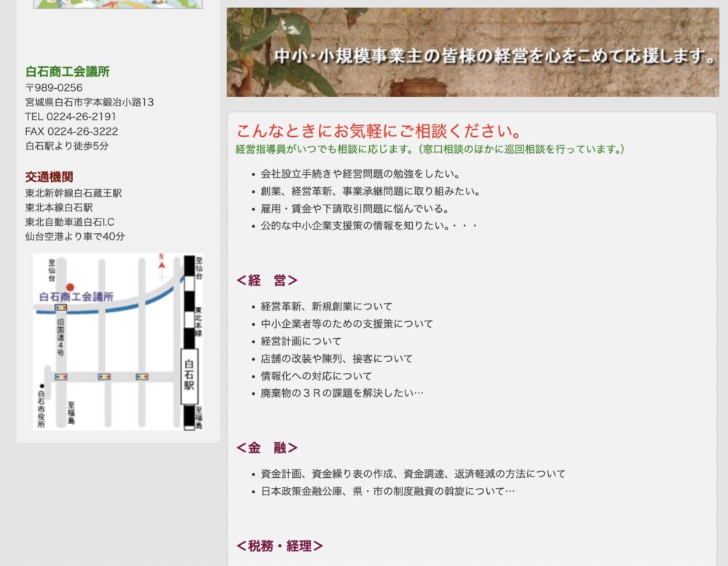Click the TEL 0224-26-2191 number
Image resolution: width=728 pixels, height=566 pixels.
point(71,117)
